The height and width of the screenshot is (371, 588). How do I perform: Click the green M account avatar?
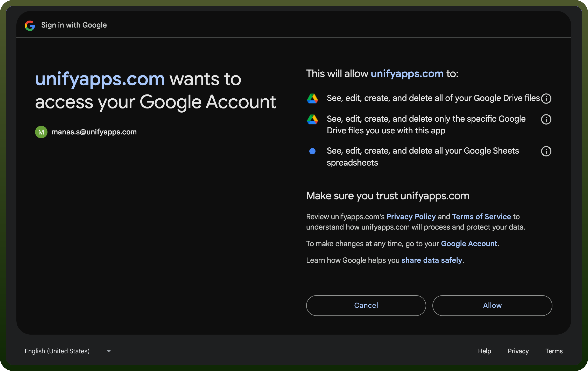(x=41, y=132)
